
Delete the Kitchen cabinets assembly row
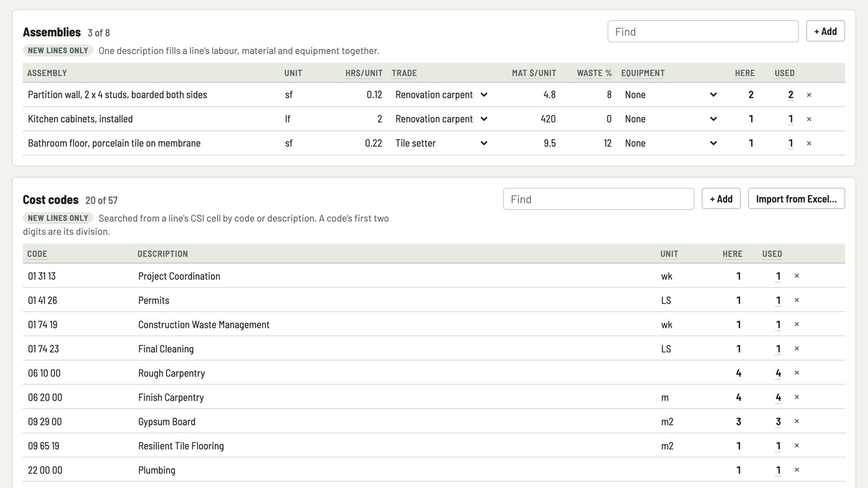809,119
